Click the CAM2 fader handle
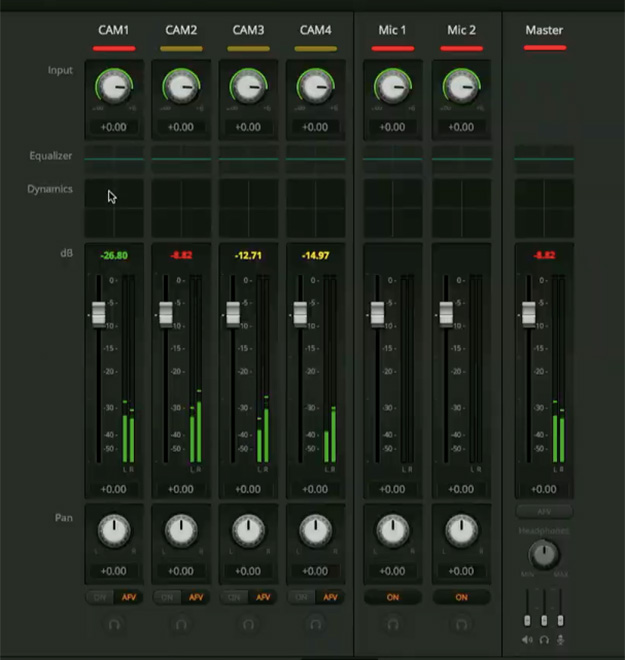The width and height of the screenshot is (625, 660). click(166, 314)
